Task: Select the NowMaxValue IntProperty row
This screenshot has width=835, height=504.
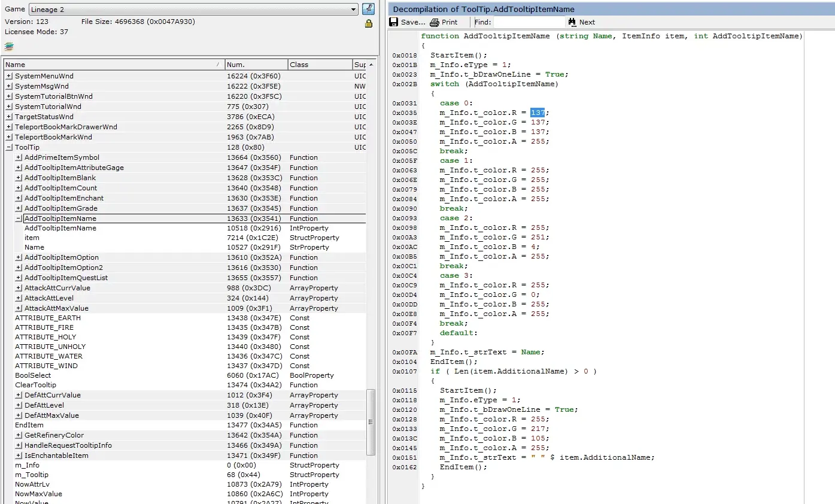Action: (185, 494)
